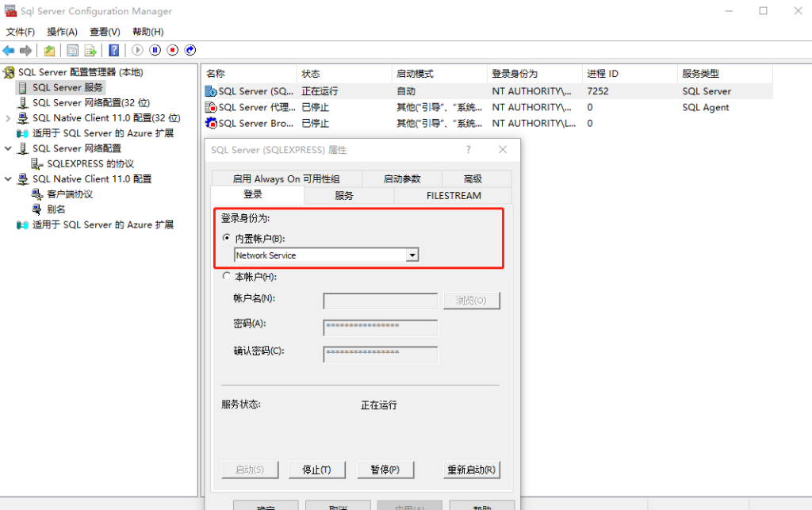Open the Network Service account dropdown

point(412,255)
